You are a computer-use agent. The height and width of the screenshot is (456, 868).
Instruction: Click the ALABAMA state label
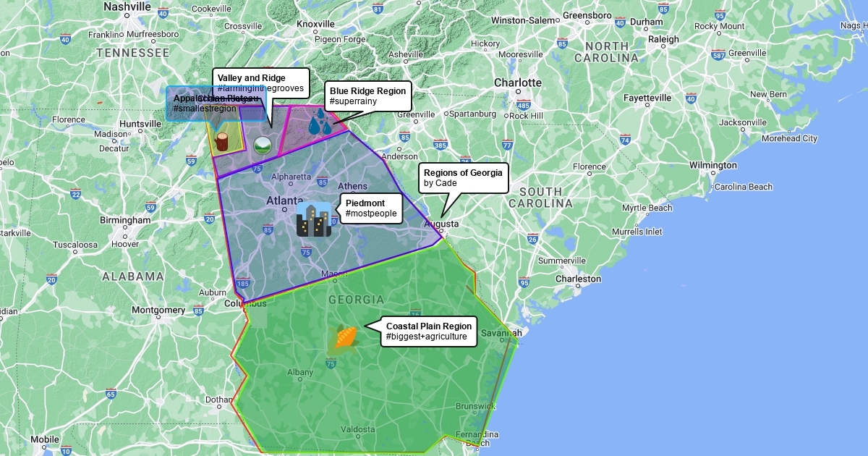[132, 276]
